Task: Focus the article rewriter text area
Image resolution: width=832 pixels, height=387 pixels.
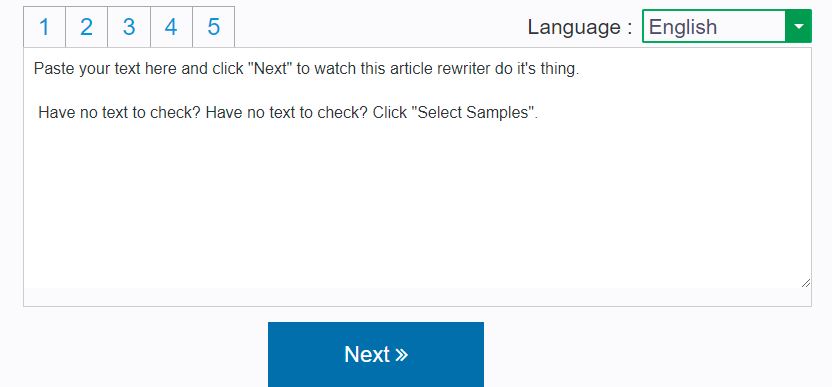Action: [417, 168]
